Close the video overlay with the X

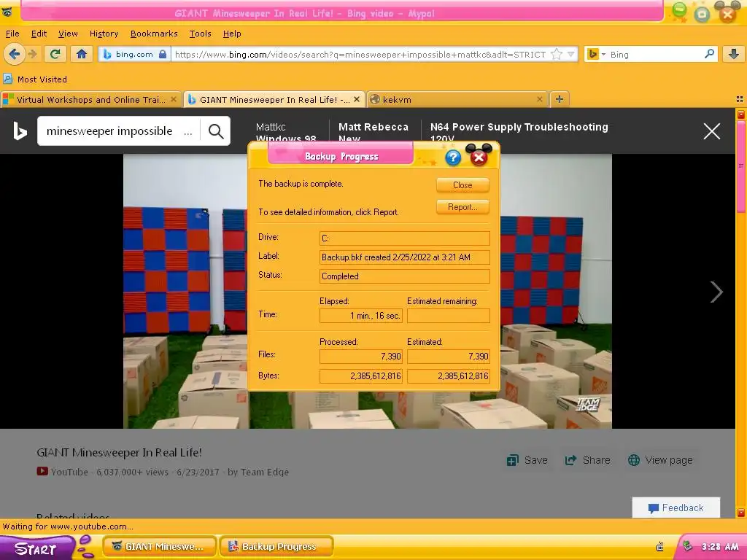pos(712,131)
